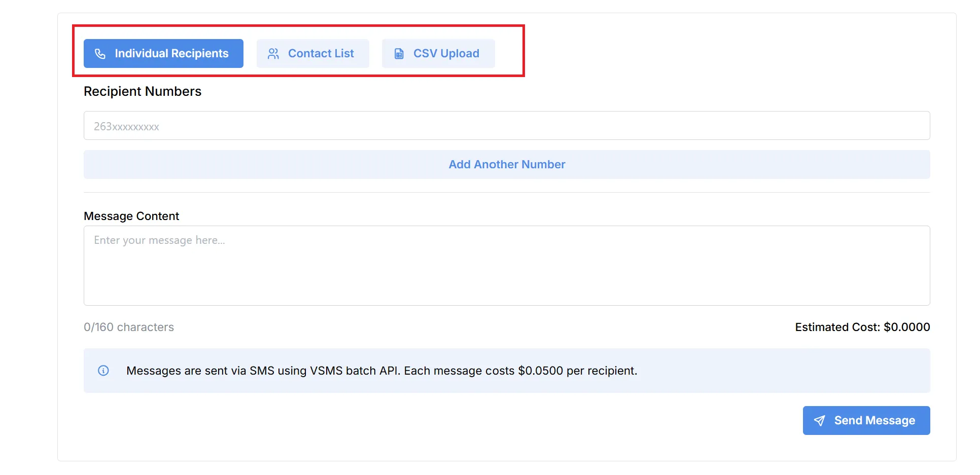This screenshot has height=475, width=980.
Task: Open the Contact List tab
Action: click(x=312, y=54)
